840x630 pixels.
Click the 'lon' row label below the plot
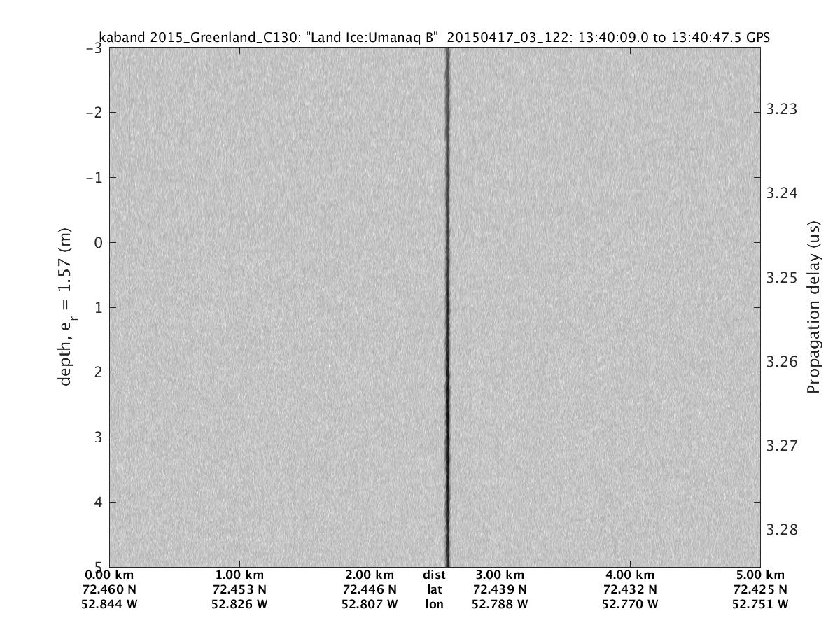tap(434, 604)
